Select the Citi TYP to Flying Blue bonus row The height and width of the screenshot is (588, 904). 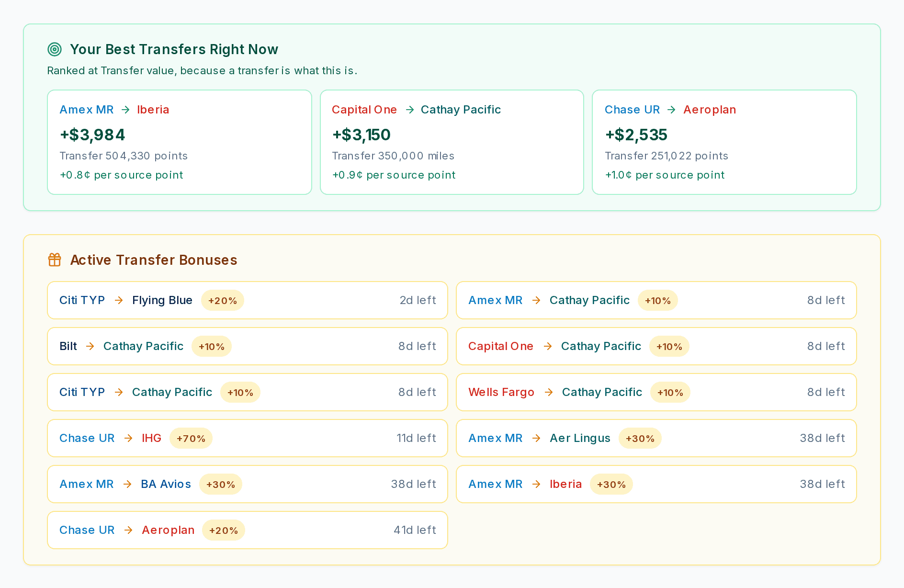(x=248, y=300)
